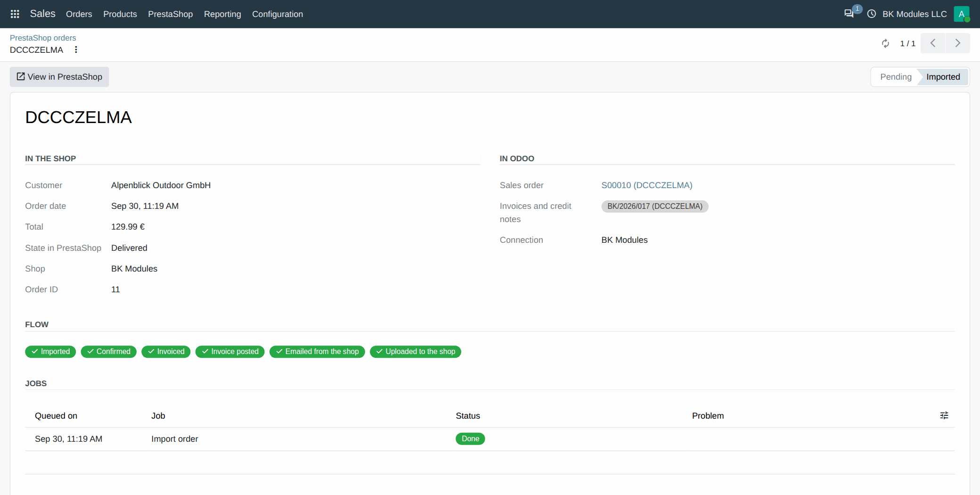Click Uploaded to the shop badge

[x=416, y=352]
